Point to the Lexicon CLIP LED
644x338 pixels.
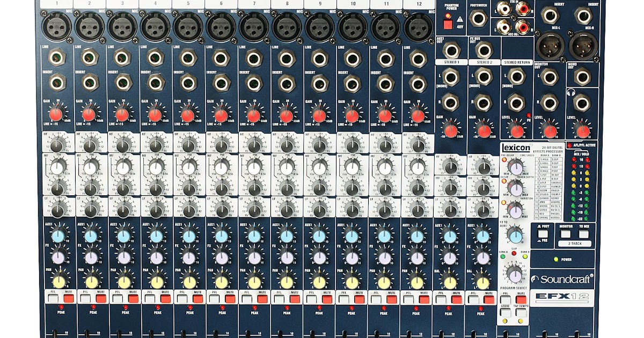click(515, 253)
